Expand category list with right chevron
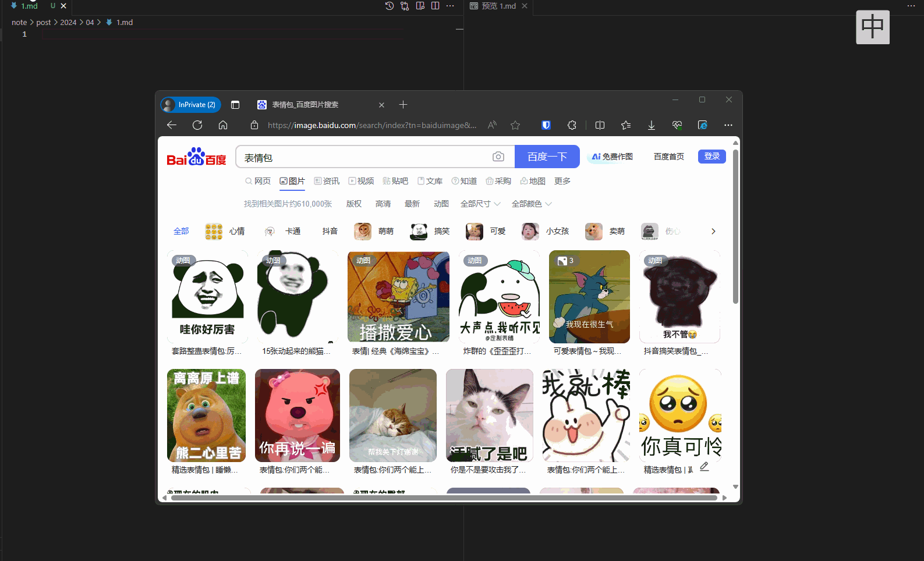Viewport: 924px width, 561px height. pyautogui.click(x=713, y=232)
